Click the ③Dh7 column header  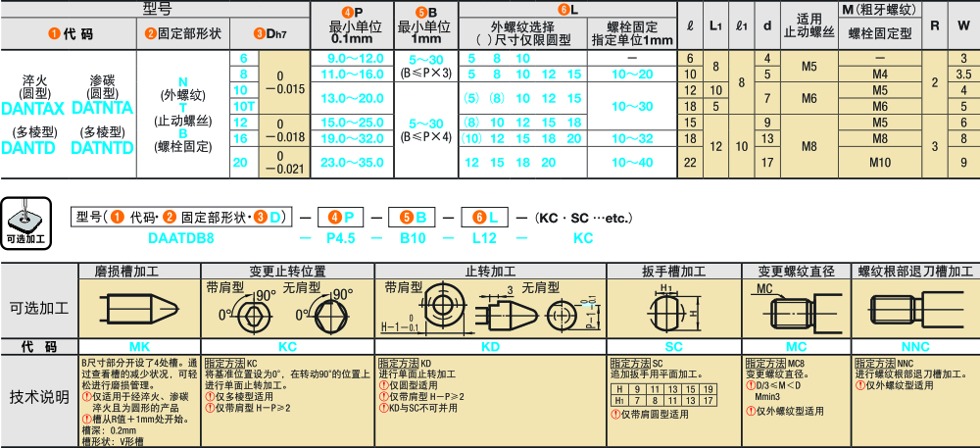pos(270,33)
